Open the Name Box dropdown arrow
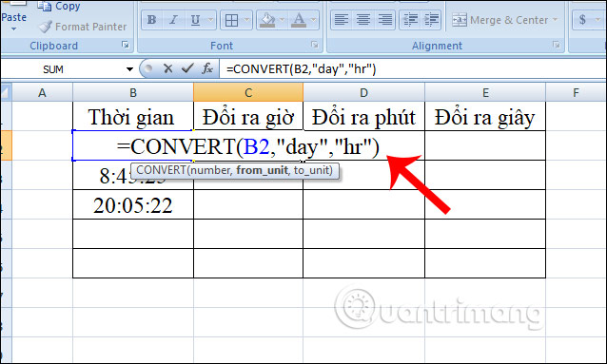Image resolution: width=607 pixels, height=364 pixels. (129, 69)
